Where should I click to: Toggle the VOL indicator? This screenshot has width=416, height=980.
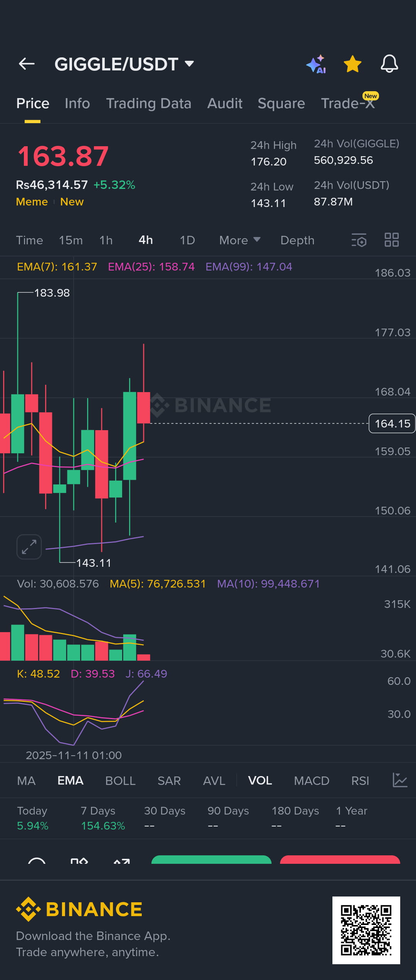[260, 780]
